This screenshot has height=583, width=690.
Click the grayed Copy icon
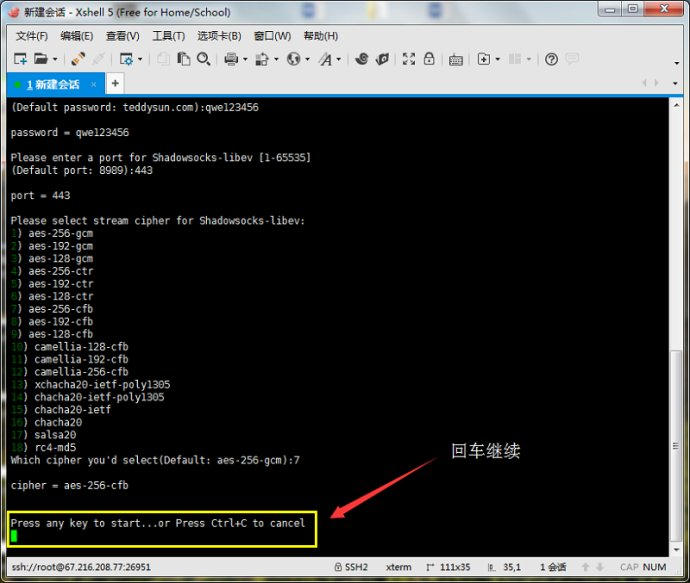point(163,59)
